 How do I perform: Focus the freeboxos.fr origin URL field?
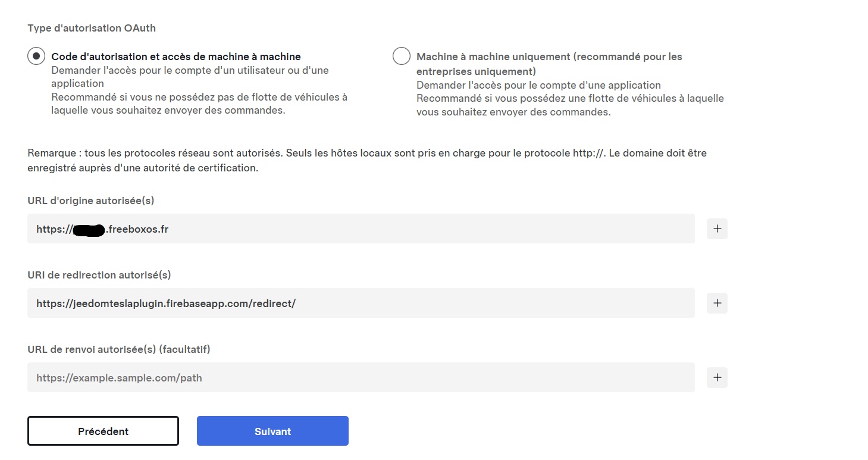pyautogui.click(x=361, y=229)
